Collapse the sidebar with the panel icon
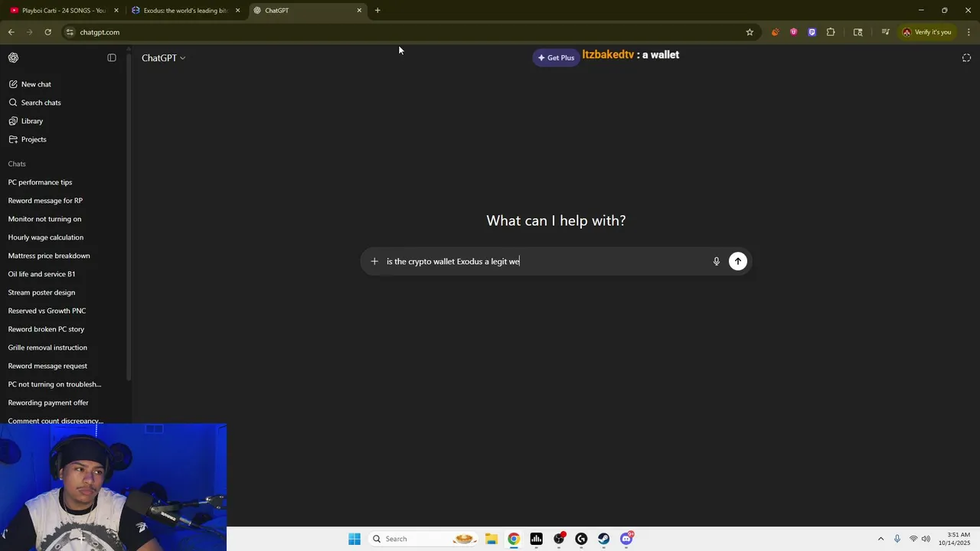Screen dimensions: 980x551 [112, 57]
